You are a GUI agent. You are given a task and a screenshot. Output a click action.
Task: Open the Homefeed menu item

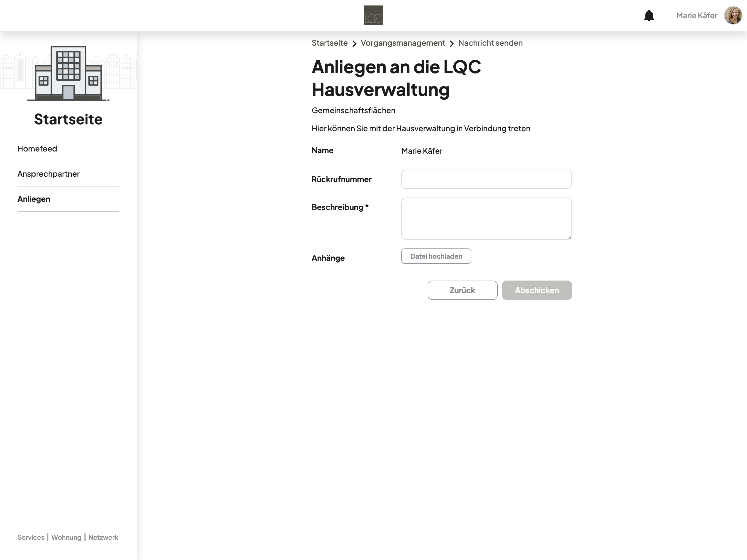coord(68,148)
